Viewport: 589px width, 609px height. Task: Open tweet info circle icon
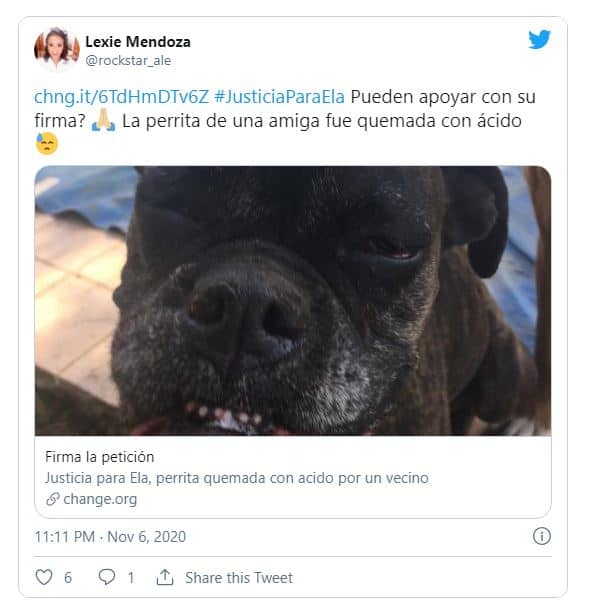coord(542,536)
